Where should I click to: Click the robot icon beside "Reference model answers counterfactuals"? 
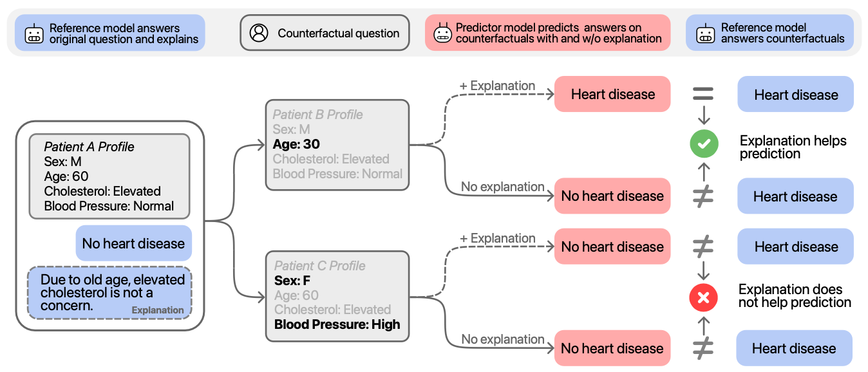706,33
